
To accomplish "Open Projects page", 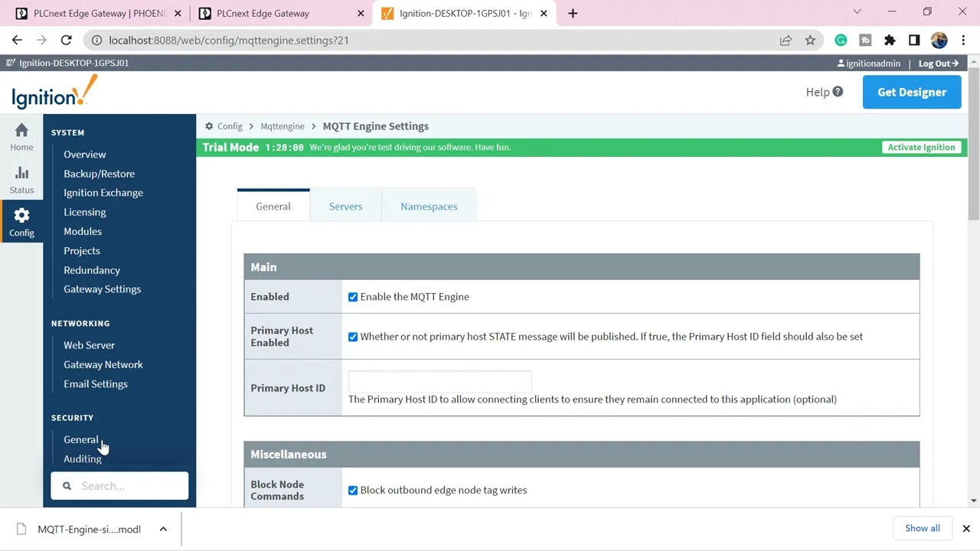I will point(82,251).
